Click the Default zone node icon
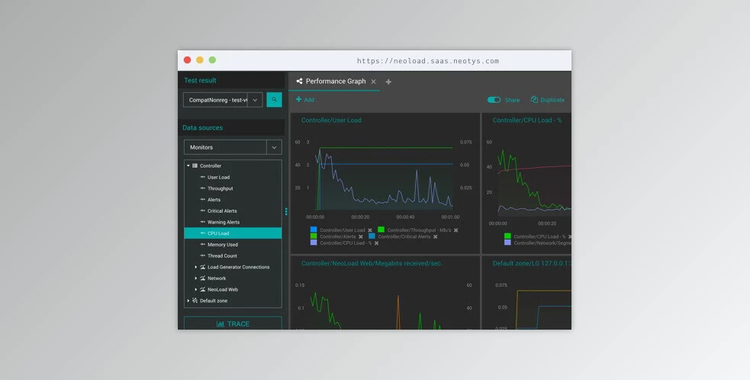This screenshot has width=750, height=380. [195, 301]
